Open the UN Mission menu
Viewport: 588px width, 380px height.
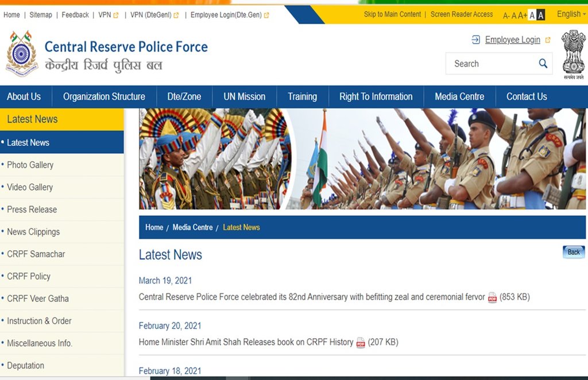pos(245,96)
